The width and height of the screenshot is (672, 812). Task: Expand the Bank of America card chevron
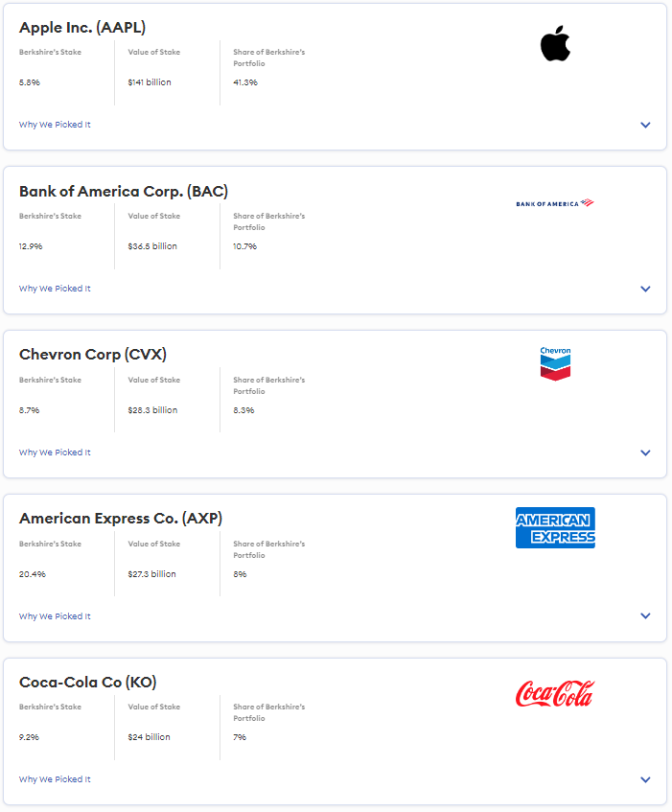(645, 289)
